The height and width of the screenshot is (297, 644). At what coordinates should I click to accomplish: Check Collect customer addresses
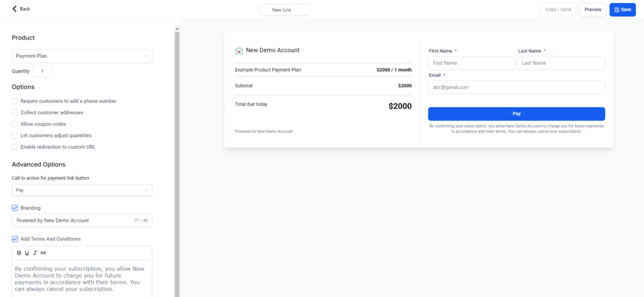pyautogui.click(x=15, y=112)
